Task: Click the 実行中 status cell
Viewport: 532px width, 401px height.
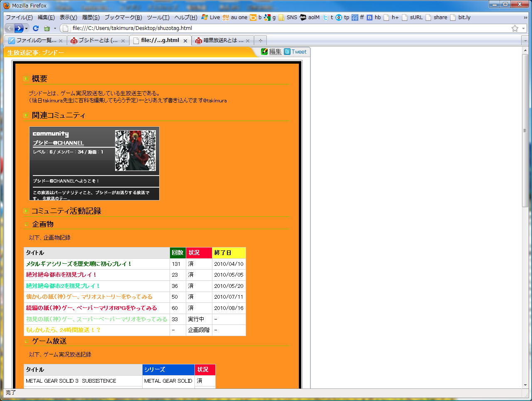Action: point(199,319)
